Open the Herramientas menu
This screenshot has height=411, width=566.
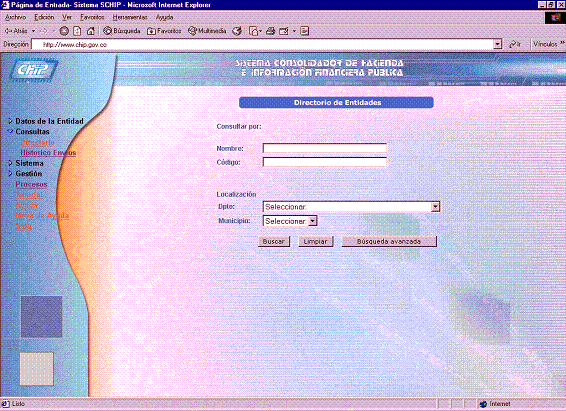[130, 17]
